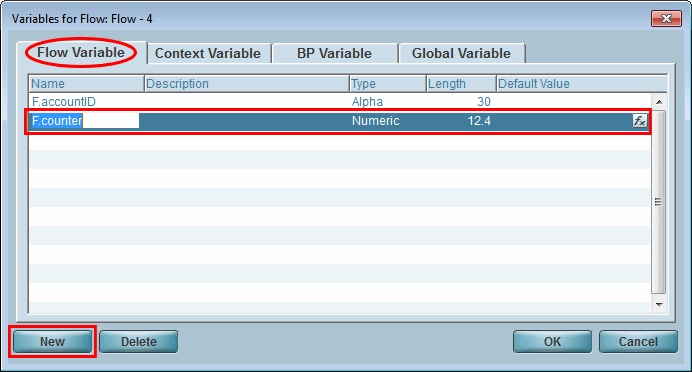Open expression editor fx icon for F.counter
This screenshot has width=692, height=372.
point(639,120)
